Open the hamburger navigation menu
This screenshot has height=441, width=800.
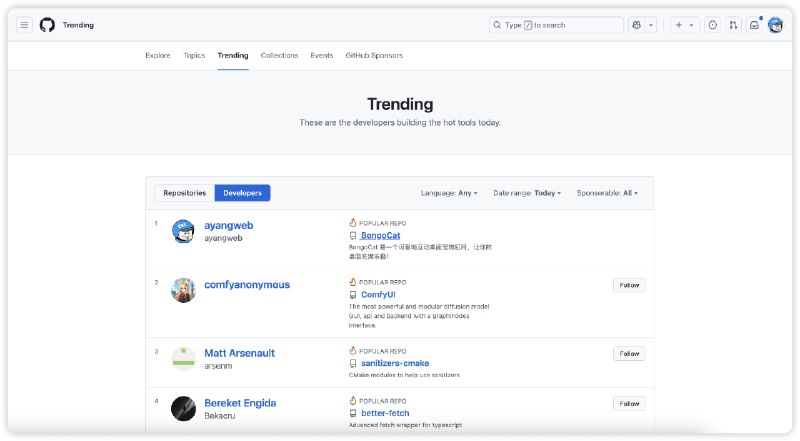(x=24, y=25)
